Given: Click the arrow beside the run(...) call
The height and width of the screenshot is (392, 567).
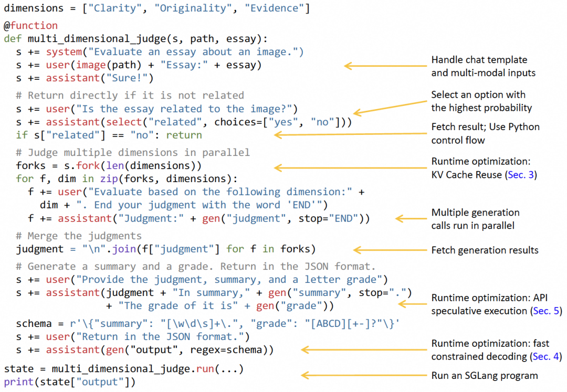Looking at the screenshot, I should tap(364, 375).
